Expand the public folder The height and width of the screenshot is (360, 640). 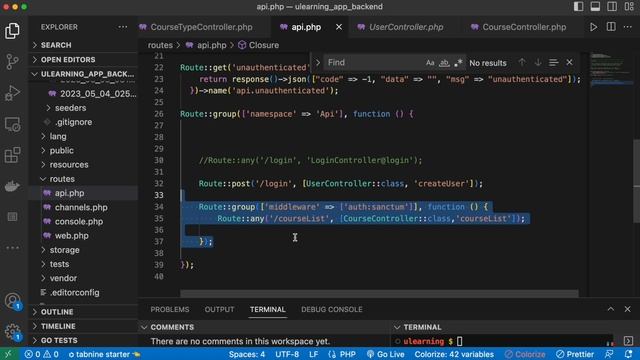pos(84,151)
